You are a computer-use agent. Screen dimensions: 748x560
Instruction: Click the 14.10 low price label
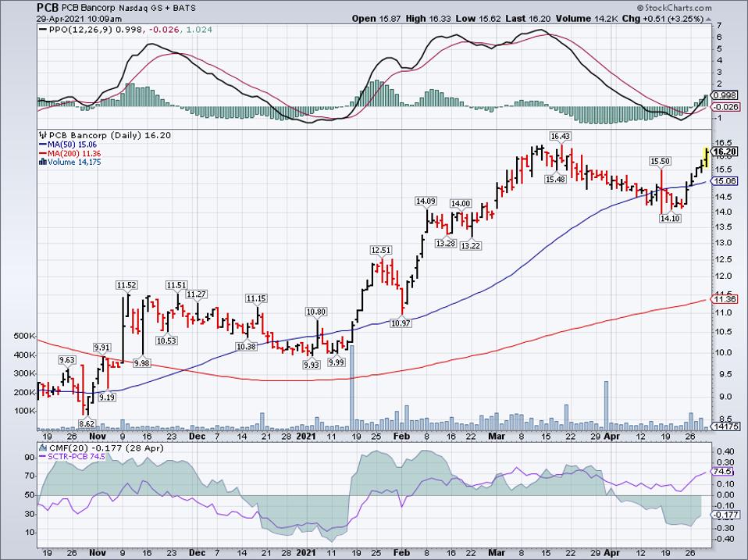click(670, 218)
